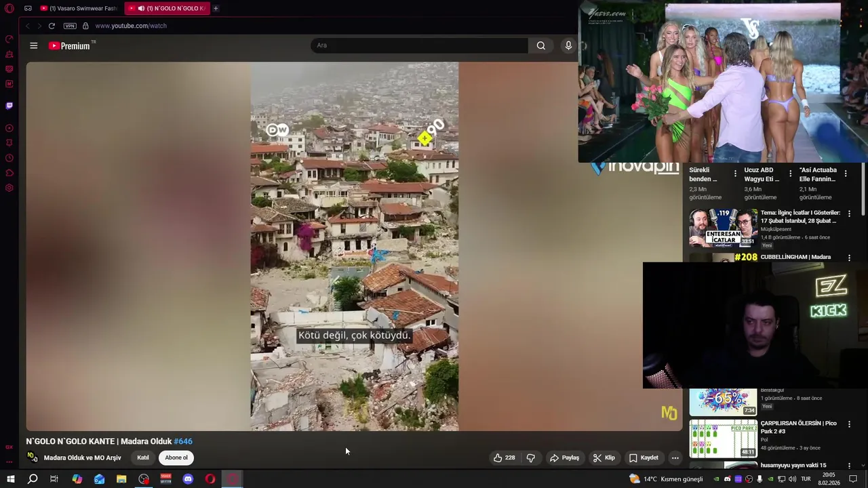Open YouTube hamburger guide menu

(x=34, y=45)
